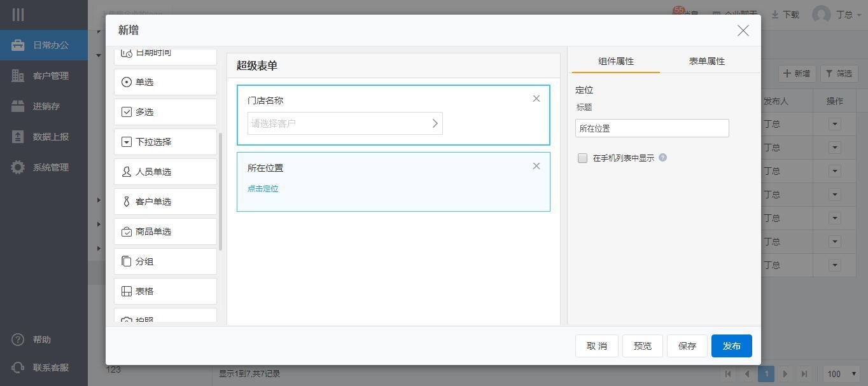Open the 丁总 user menu
The height and width of the screenshot is (386, 868).
(837, 15)
